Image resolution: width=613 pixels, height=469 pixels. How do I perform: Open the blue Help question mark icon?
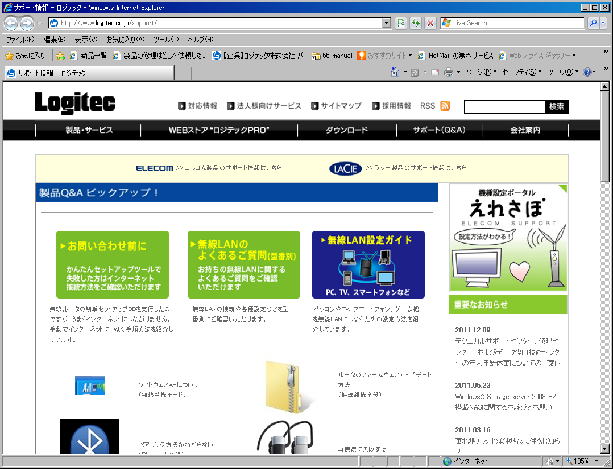click(x=587, y=72)
